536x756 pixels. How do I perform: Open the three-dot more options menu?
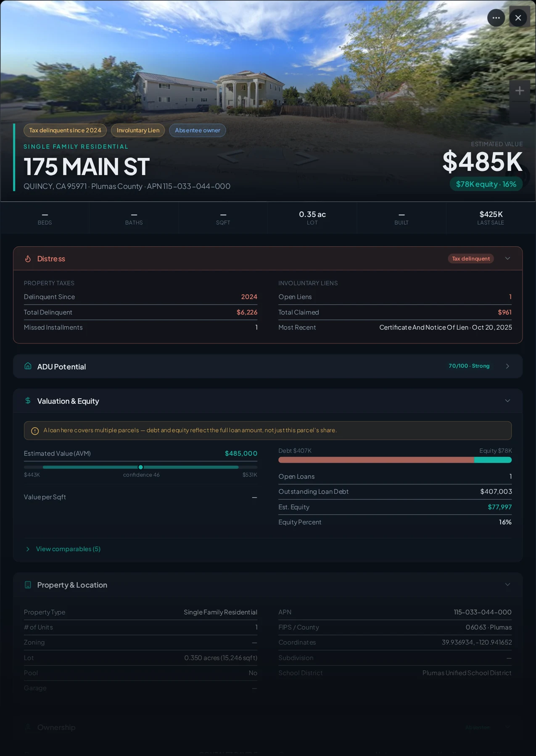point(496,18)
